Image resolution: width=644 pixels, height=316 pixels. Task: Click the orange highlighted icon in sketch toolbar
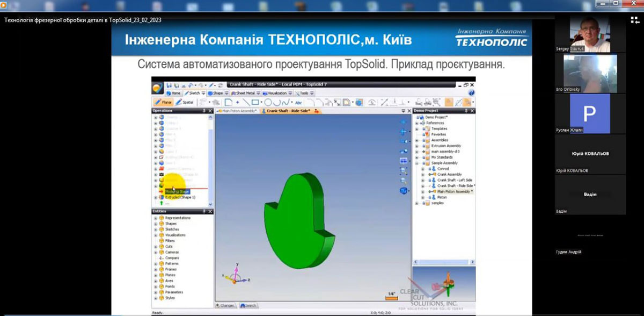point(448,102)
